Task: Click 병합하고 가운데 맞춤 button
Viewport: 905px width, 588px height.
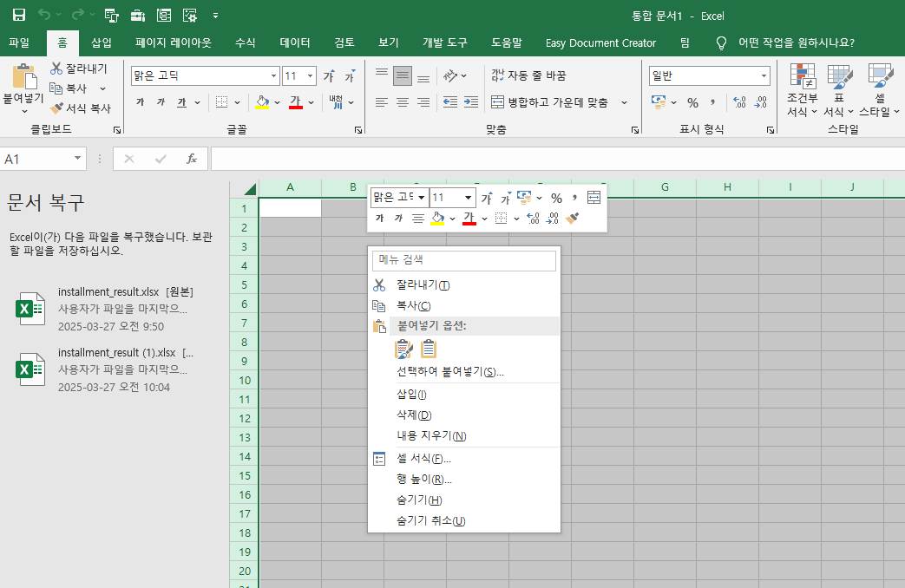Action: click(550, 102)
